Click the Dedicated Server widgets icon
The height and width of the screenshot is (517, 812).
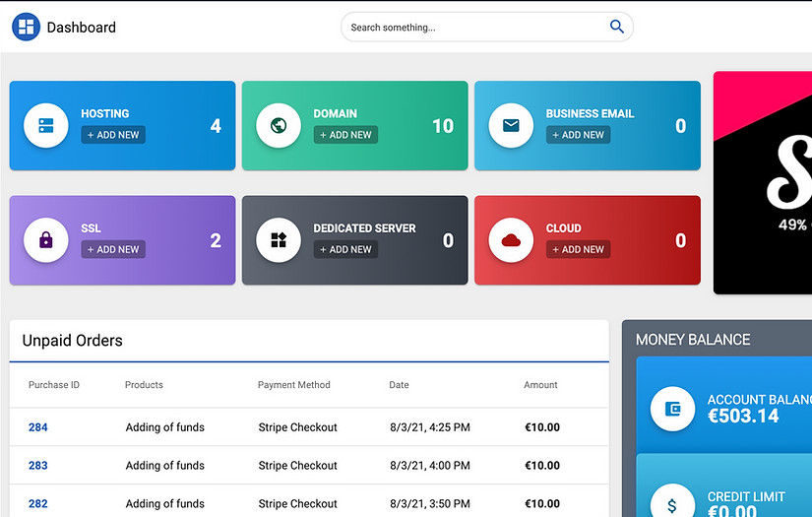coord(279,240)
